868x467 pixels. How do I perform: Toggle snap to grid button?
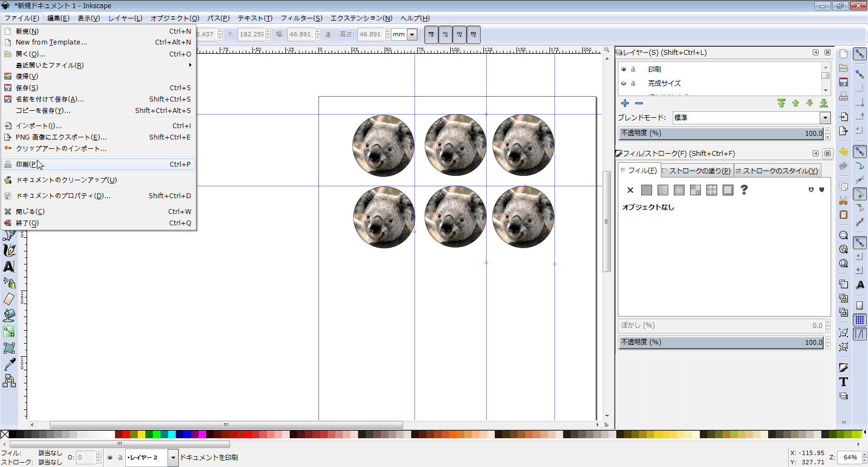click(859, 320)
